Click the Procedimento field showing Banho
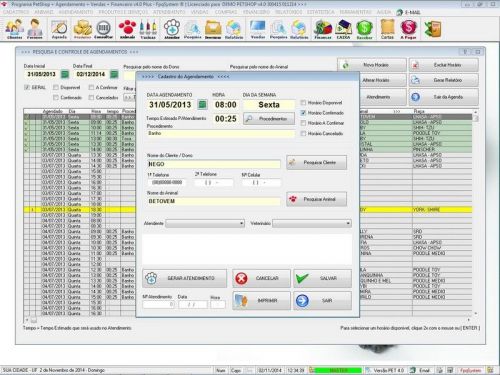This screenshot has width=500, height=375. (x=220, y=133)
